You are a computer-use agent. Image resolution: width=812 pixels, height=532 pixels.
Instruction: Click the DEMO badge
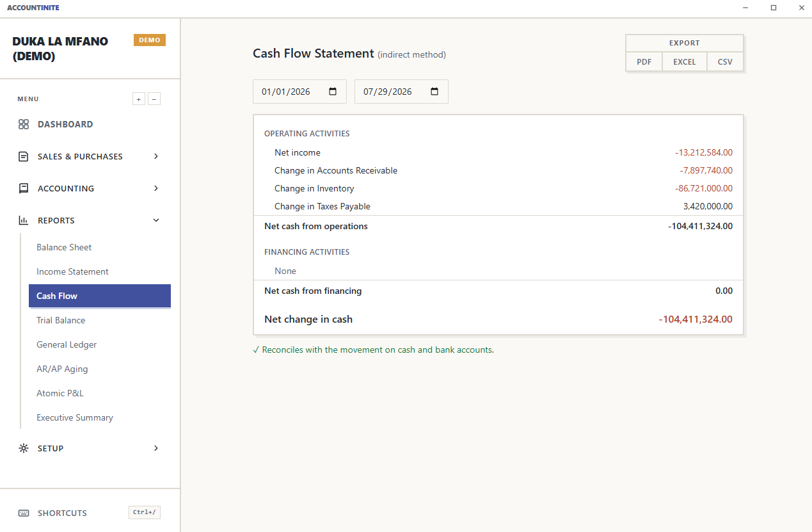(x=150, y=40)
